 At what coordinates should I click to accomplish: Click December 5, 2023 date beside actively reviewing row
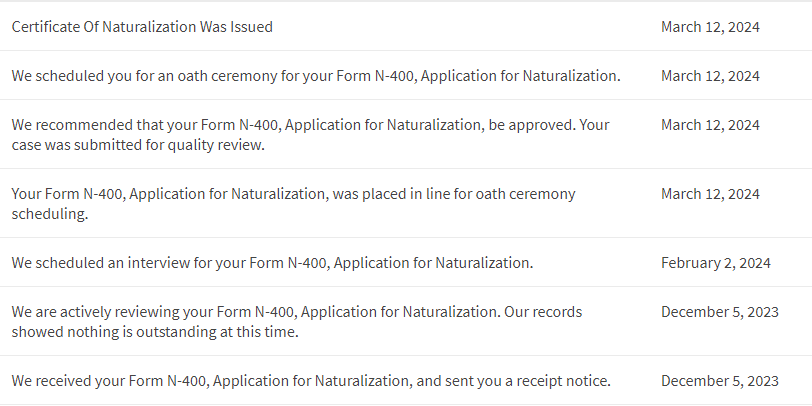point(719,312)
